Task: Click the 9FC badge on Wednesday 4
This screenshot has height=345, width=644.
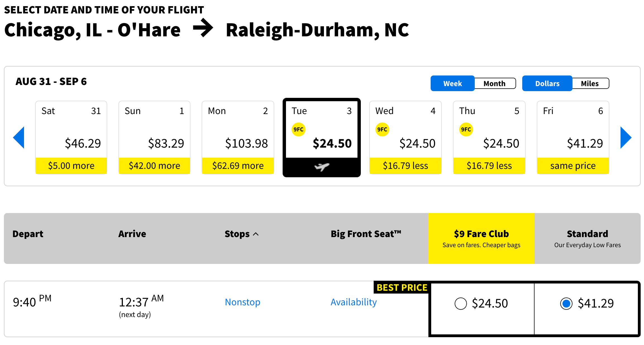Action: pos(382,129)
